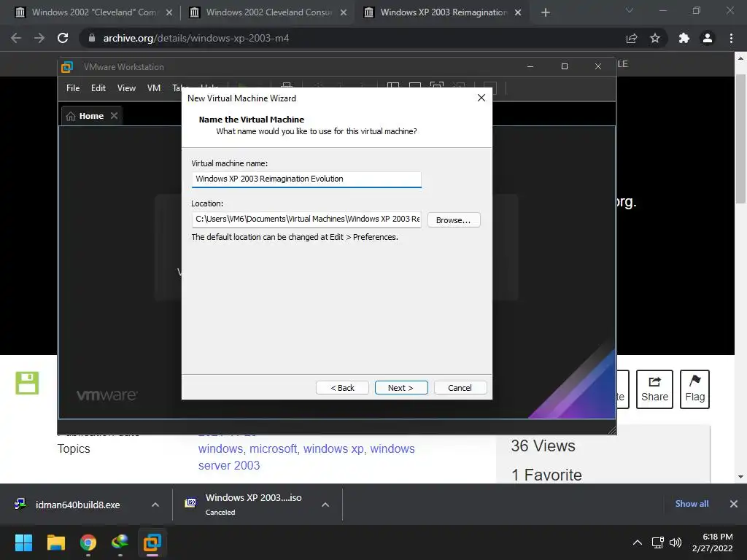Click the share page icon in address bar
The height and width of the screenshot is (560, 747).
tap(632, 38)
